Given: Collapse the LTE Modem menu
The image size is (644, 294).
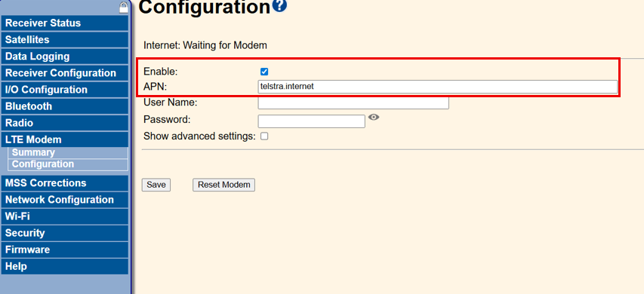Looking at the screenshot, I should [x=65, y=139].
